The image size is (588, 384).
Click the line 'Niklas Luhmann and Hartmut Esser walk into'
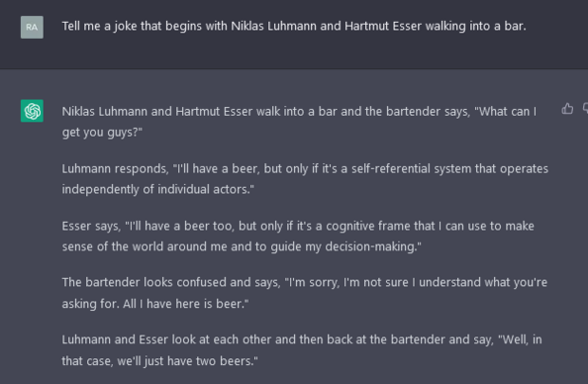click(x=299, y=112)
